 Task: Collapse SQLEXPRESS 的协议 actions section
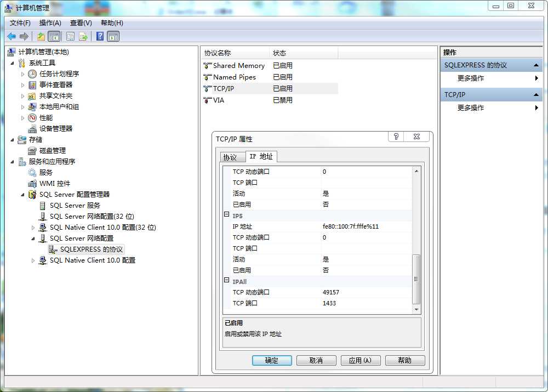tap(536, 65)
